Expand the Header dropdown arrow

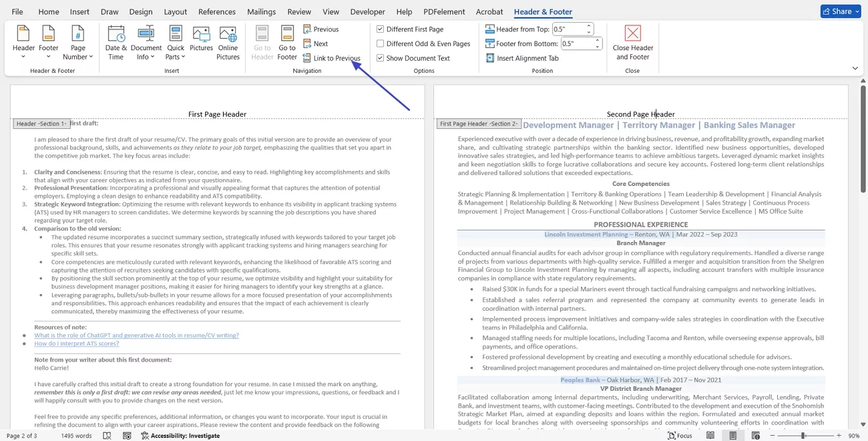pyautogui.click(x=23, y=57)
